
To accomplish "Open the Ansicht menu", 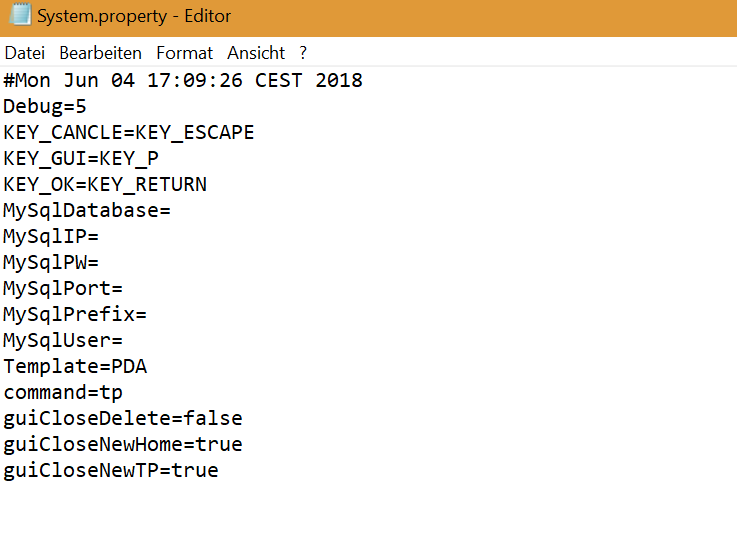I will (x=256, y=53).
